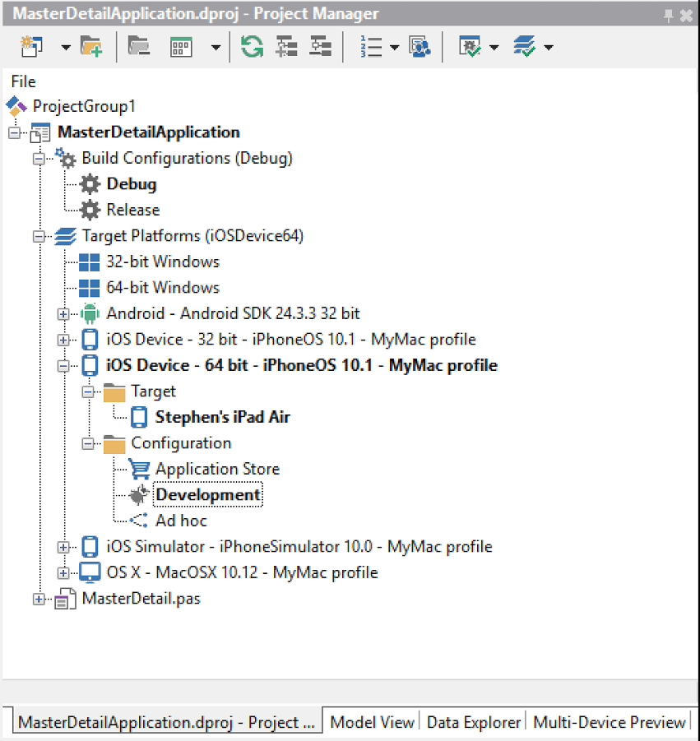Open the Sort list dropdown arrow
Viewport: 700px width, 741px height.
point(394,47)
